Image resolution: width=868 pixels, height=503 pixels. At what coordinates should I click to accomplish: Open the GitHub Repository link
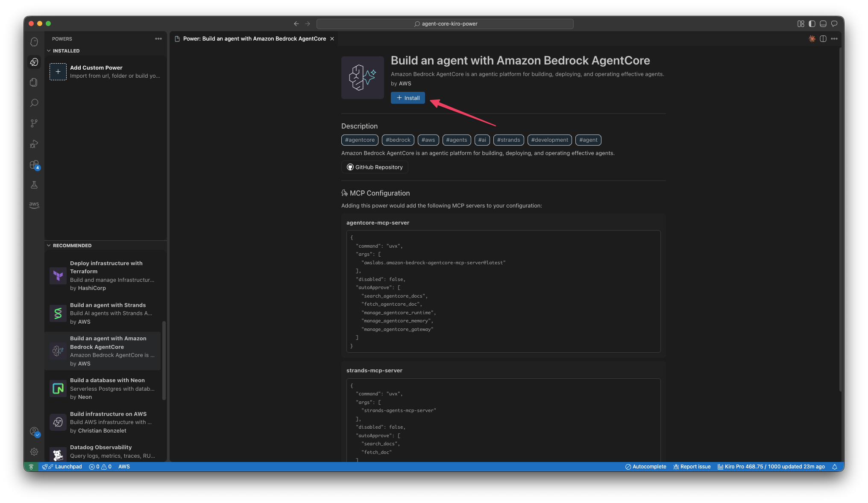coord(375,167)
